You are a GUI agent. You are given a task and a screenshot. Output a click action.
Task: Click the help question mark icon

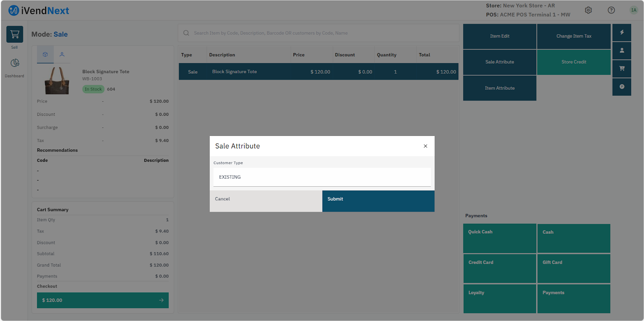[x=611, y=10]
